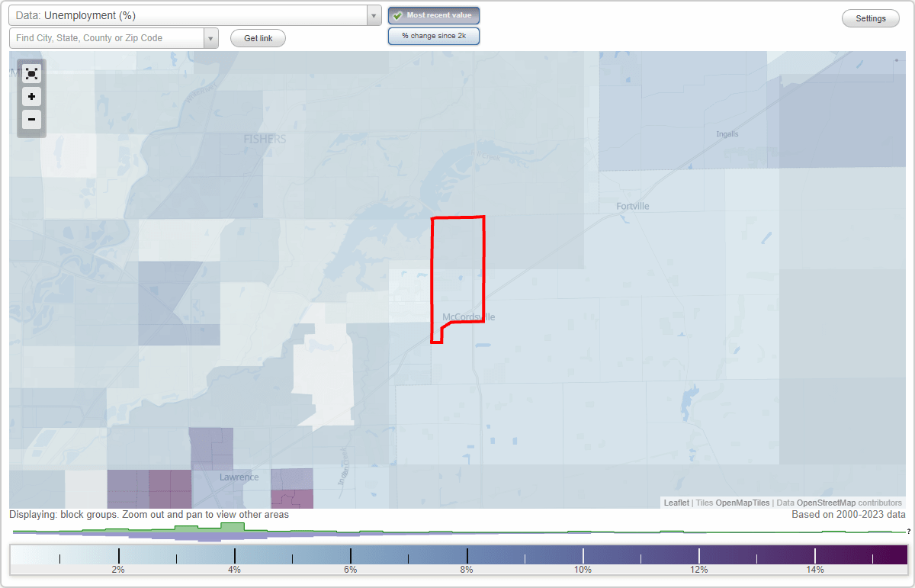Viewport: 915px width, 588px height.
Task: Click the Get link button
Action: [258, 38]
